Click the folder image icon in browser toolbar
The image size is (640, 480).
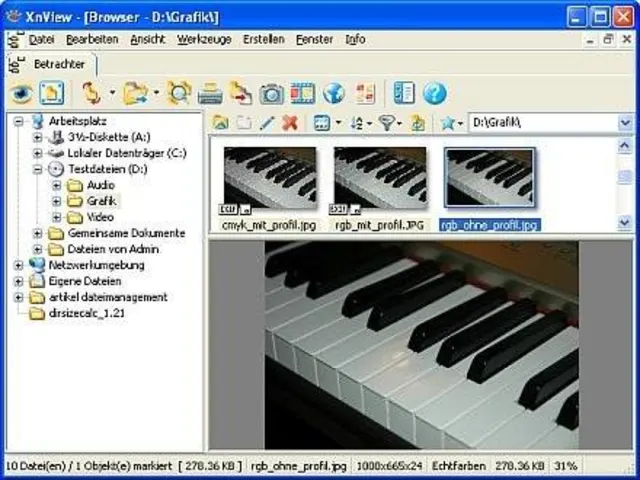220,123
